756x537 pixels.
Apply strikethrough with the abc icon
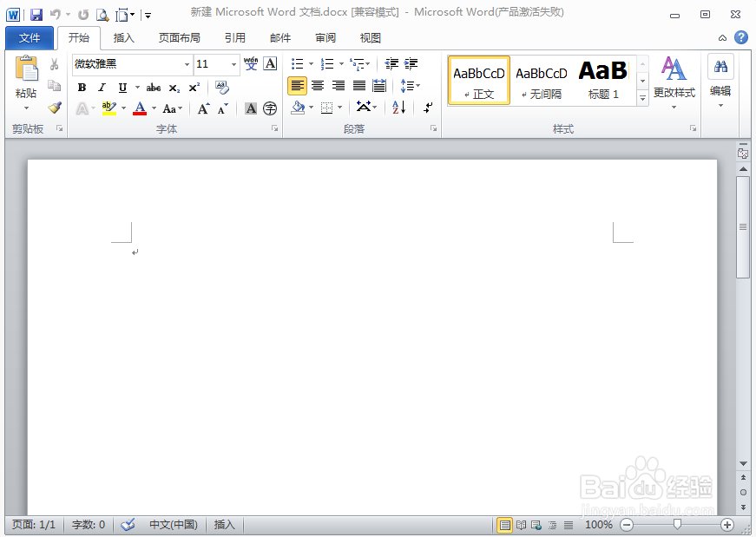click(154, 88)
